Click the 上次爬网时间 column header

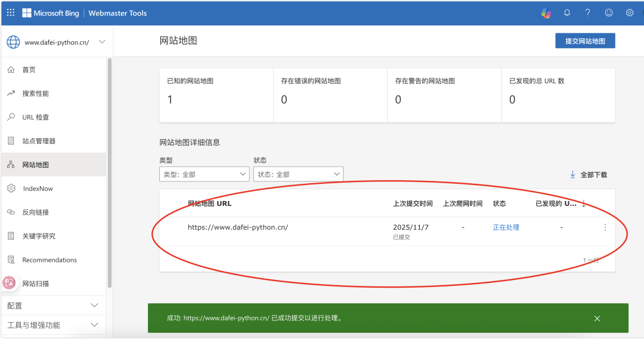463,204
